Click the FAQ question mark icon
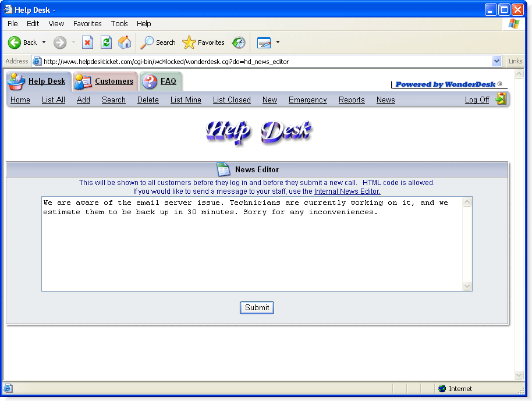This screenshot has width=532, height=401. point(150,81)
